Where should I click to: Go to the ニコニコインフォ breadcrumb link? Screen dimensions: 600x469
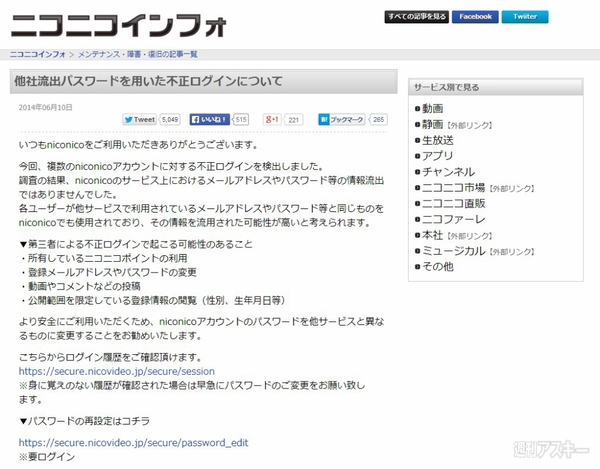(38, 54)
